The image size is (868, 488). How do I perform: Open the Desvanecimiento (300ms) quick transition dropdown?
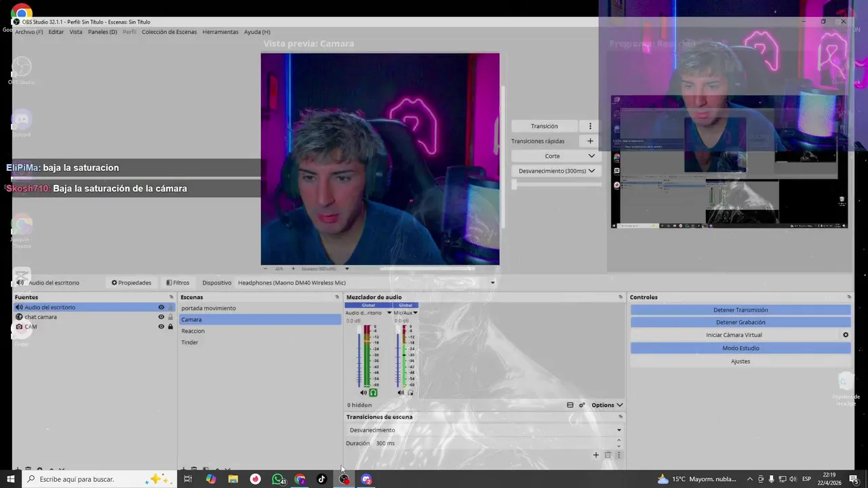click(x=556, y=171)
